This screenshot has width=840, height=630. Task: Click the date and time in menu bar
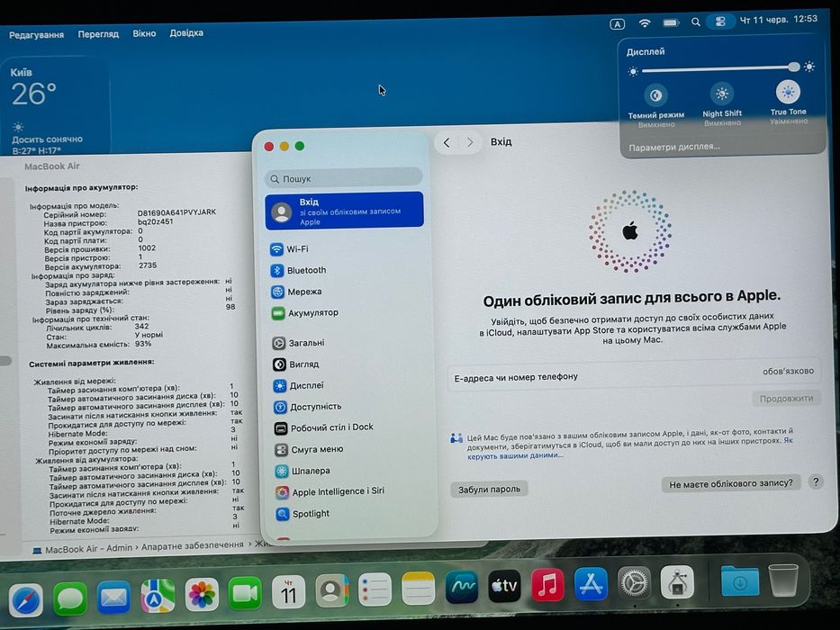779,20
